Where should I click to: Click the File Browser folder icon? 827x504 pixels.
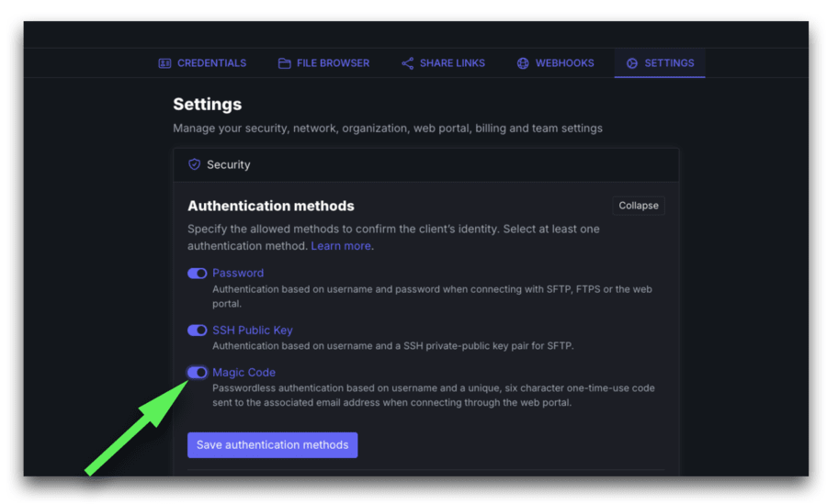coord(285,63)
